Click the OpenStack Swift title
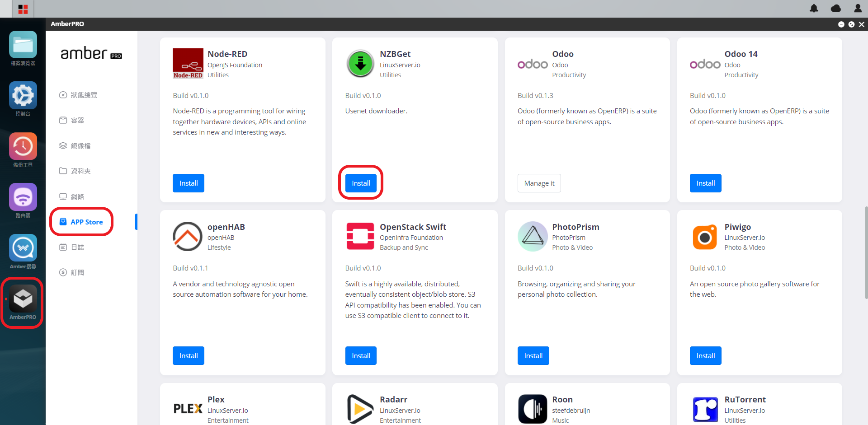 tap(413, 227)
